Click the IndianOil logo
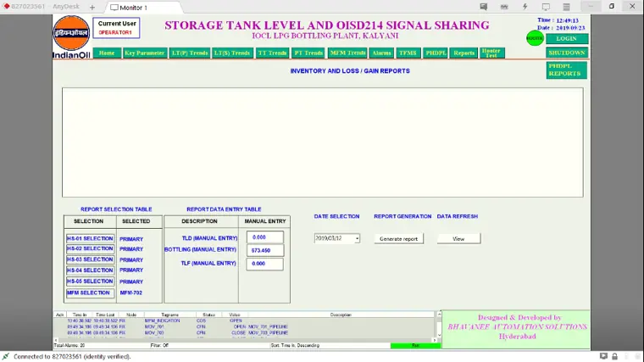Viewport: 644px width, 362px height. click(x=71, y=37)
